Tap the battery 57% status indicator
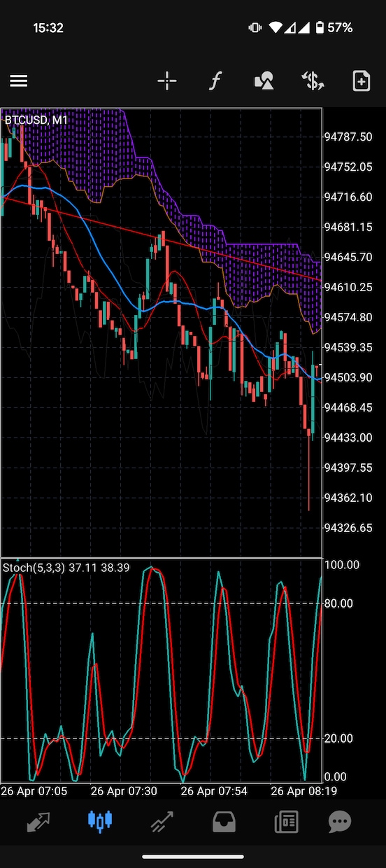This screenshot has height=868, width=386. click(334, 28)
